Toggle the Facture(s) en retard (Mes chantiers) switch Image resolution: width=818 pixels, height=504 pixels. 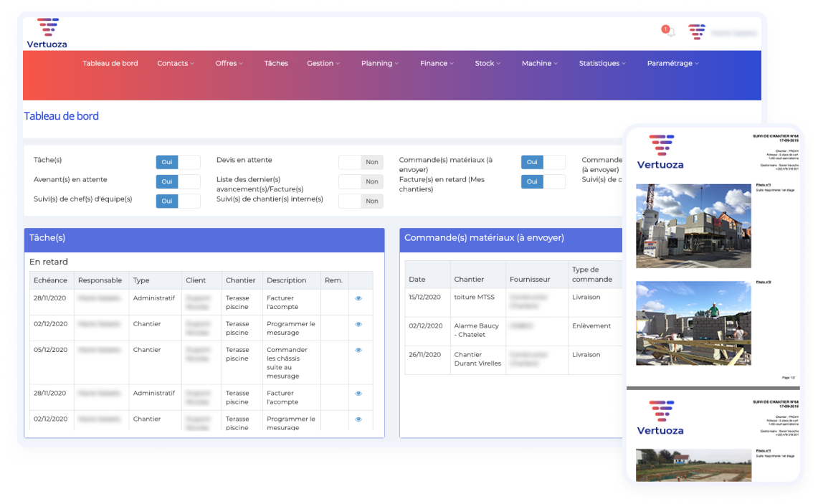coord(543,181)
